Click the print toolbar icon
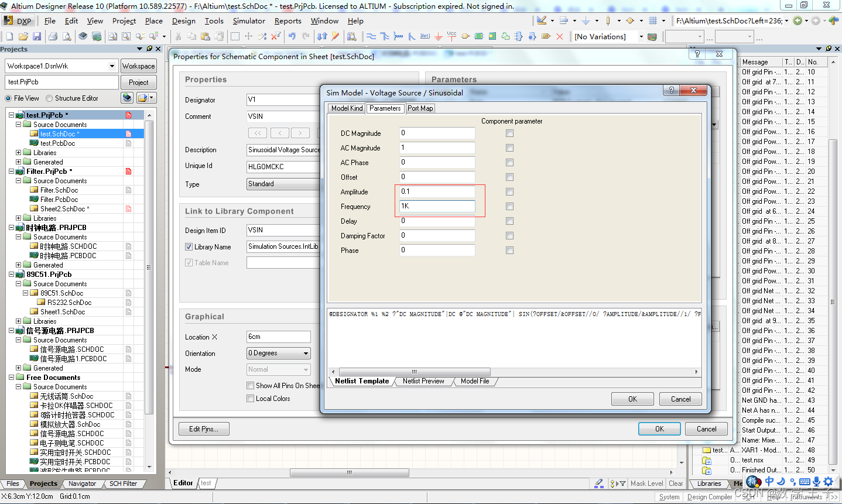 (53, 36)
